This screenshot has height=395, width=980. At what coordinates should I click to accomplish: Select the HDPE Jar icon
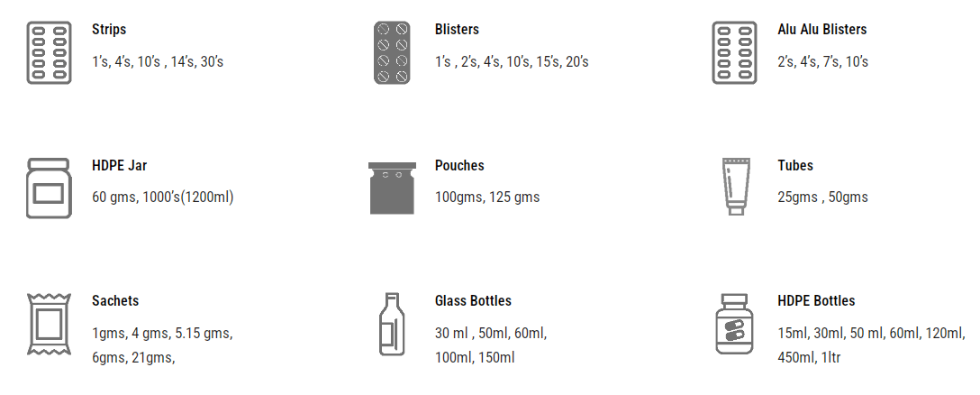click(x=49, y=188)
